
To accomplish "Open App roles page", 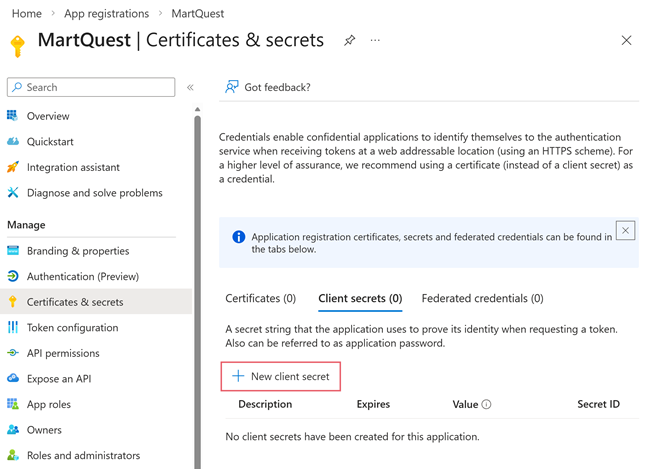I will (x=49, y=404).
